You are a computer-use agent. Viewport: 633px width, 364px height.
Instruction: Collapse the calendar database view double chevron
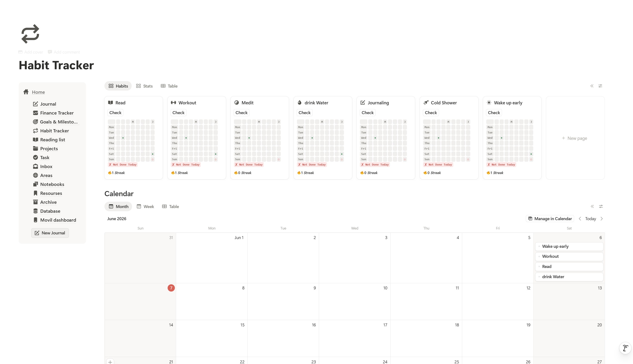pos(592,207)
